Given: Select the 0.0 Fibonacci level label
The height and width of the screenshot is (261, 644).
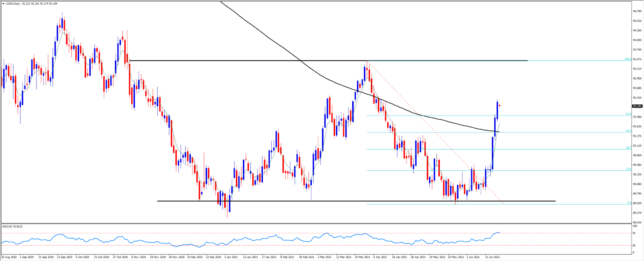Looking at the screenshot, I should click(629, 203).
